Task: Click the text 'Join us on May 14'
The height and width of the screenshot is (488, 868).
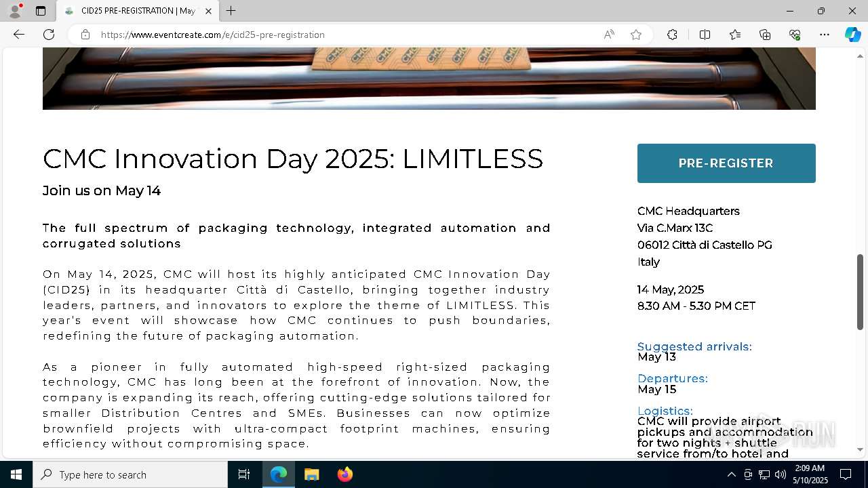Action: 102,190
